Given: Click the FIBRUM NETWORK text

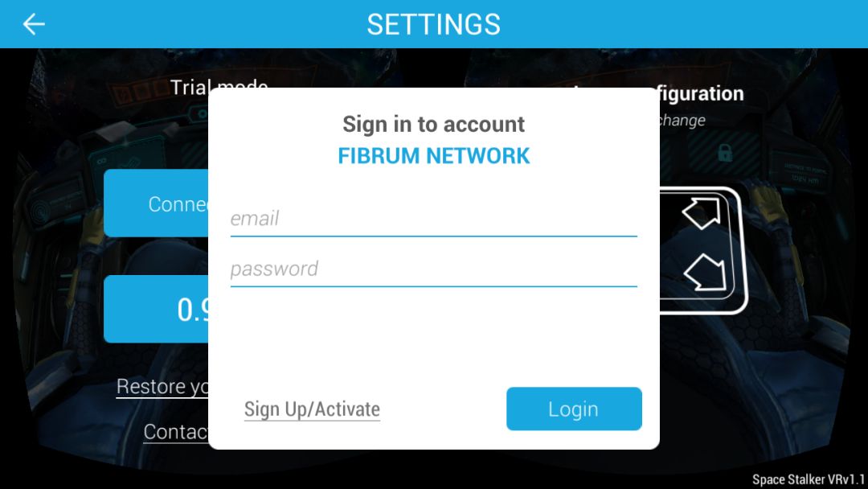Looking at the screenshot, I should tap(434, 156).
